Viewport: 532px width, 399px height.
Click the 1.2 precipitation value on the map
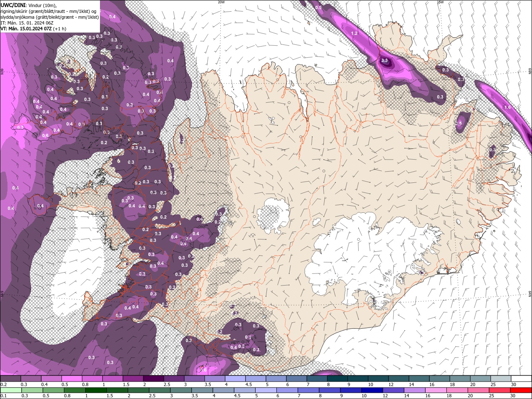pyautogui.click(x=354, y=33)
